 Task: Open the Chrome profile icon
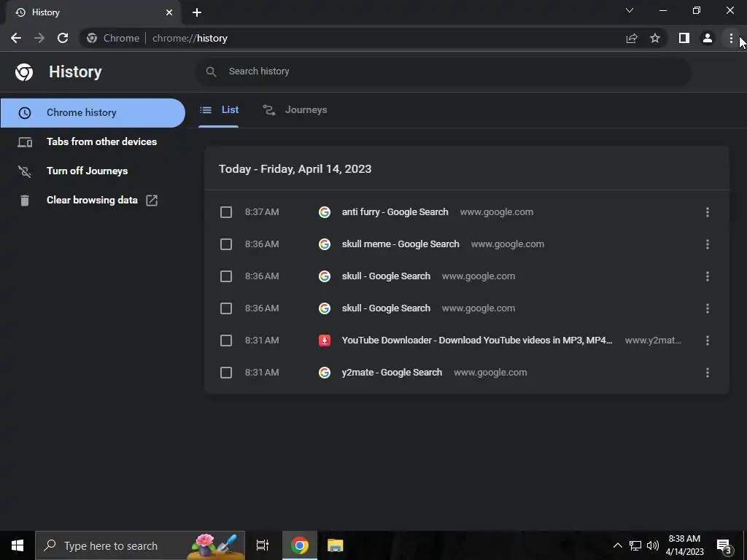708,38
